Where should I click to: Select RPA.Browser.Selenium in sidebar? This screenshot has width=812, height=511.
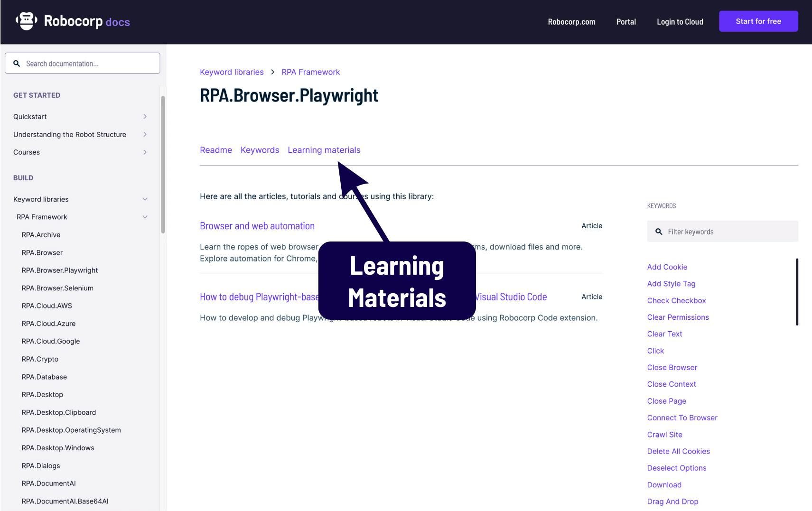tap(57, 288)
